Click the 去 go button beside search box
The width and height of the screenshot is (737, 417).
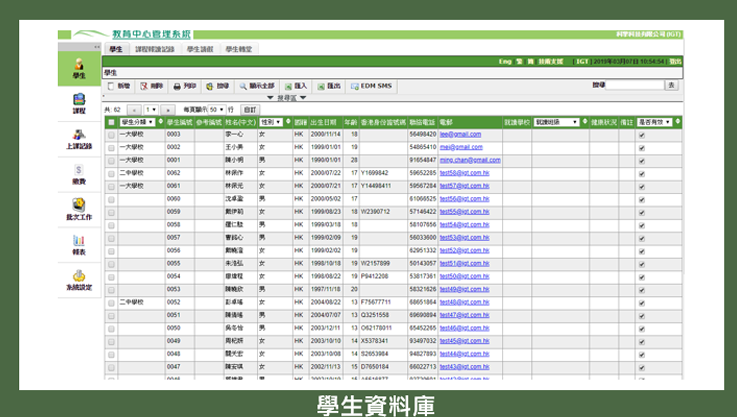pyautogui.click(x=671, y=85)
